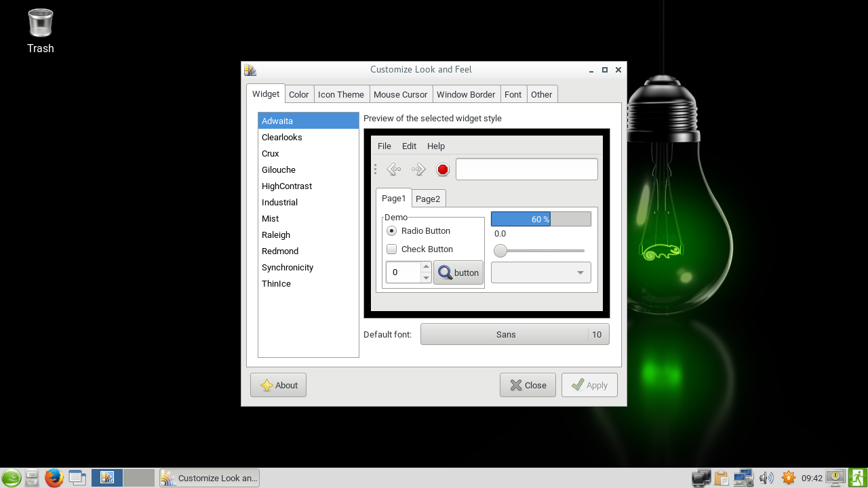
Task: Select the Clearlooks widget theme
Action: (x=282, y=138)
